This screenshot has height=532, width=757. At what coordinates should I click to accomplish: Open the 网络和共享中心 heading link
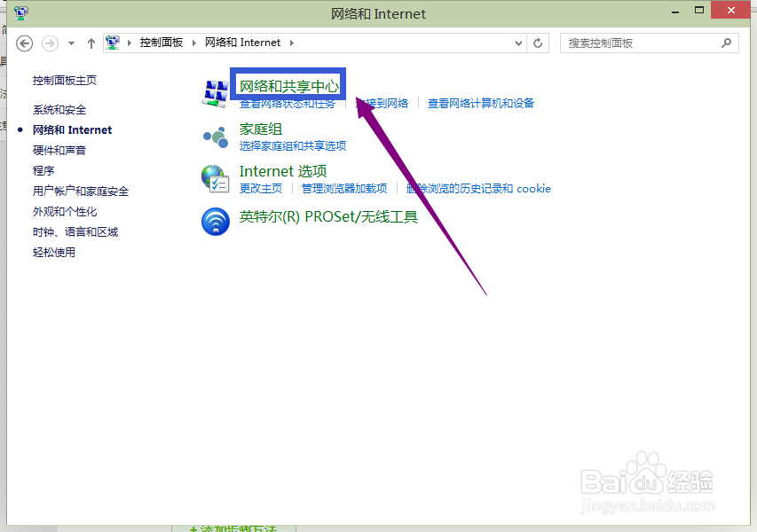[289, 86]
